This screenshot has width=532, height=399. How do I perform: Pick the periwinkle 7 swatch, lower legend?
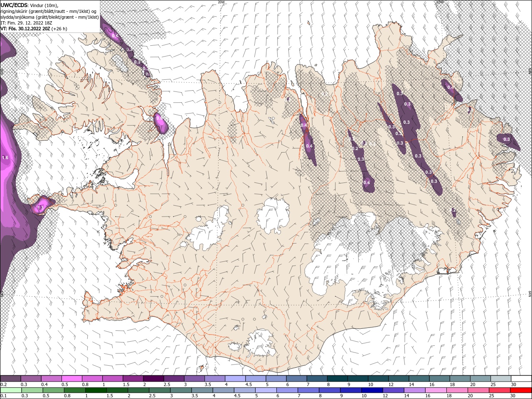tap(308, 390)
